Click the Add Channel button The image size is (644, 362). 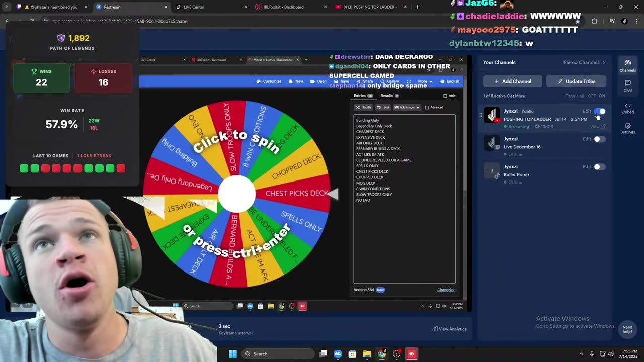(x=513, y=81)
